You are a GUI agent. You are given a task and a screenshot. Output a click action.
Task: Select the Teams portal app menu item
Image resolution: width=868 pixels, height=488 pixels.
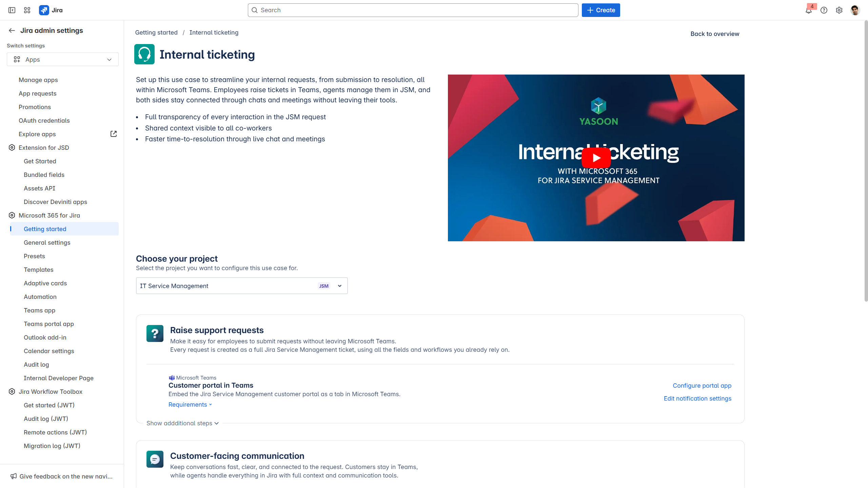[49, 324]
